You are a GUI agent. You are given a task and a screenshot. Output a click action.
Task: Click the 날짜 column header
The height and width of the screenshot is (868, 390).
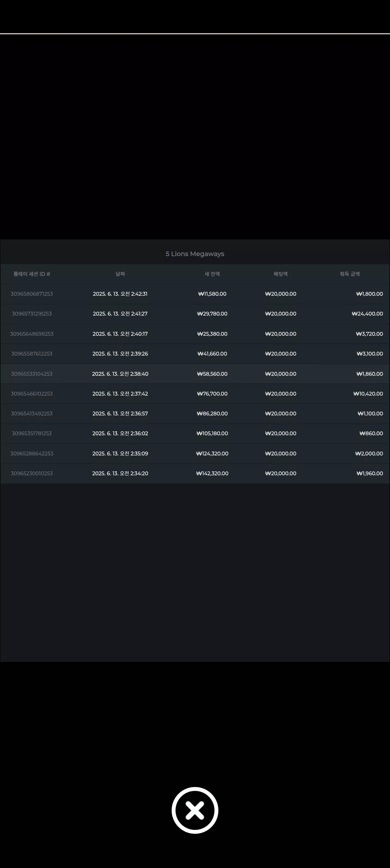(120, 274)
